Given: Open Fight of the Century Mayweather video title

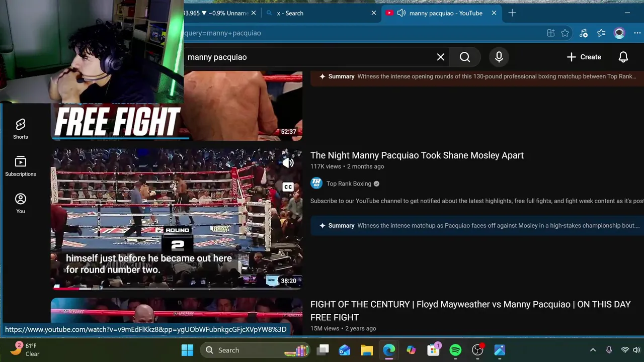Looking at the screenshot, I should tap(470, 311).
